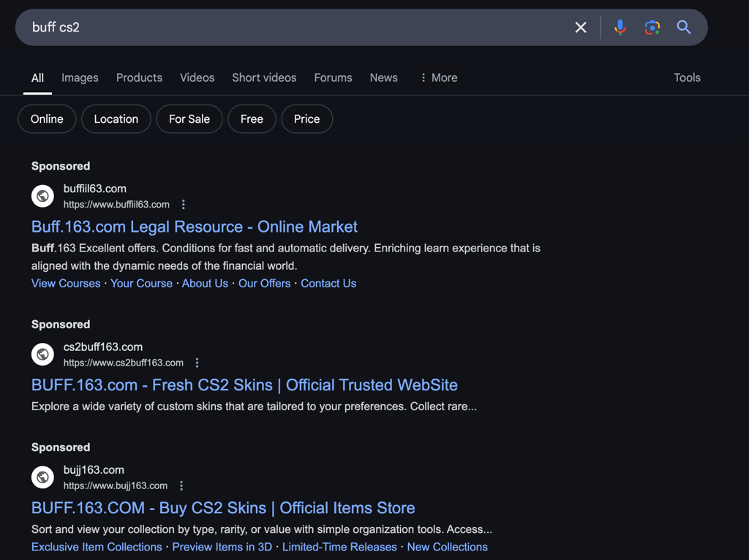Image resolution: width=749 pixels, height=560 pixels.
Task: Click Our Offers sitelink
Action: 264,284
